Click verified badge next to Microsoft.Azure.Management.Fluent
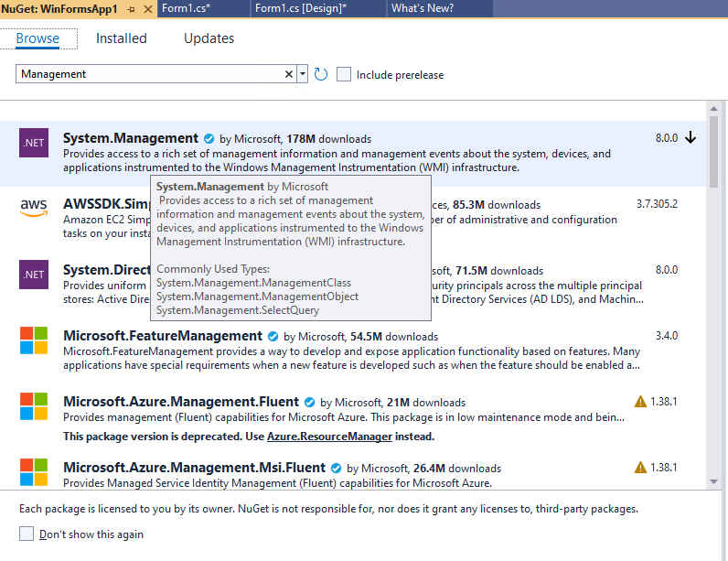The image size is (728, 561). click(x=310, y=402)
